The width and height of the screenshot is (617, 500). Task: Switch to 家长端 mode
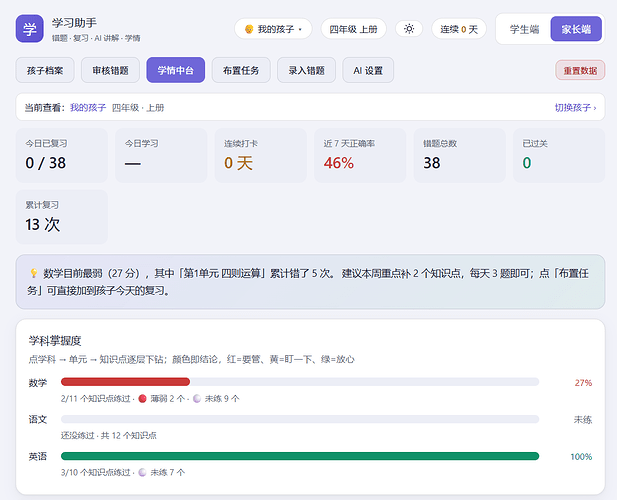pos(576,29)
